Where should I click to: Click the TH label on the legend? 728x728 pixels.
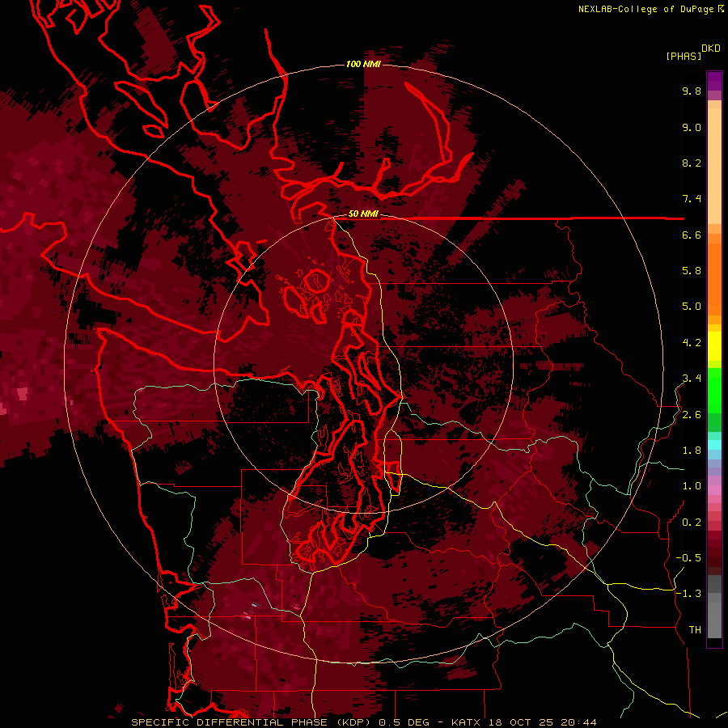[695, 630]
